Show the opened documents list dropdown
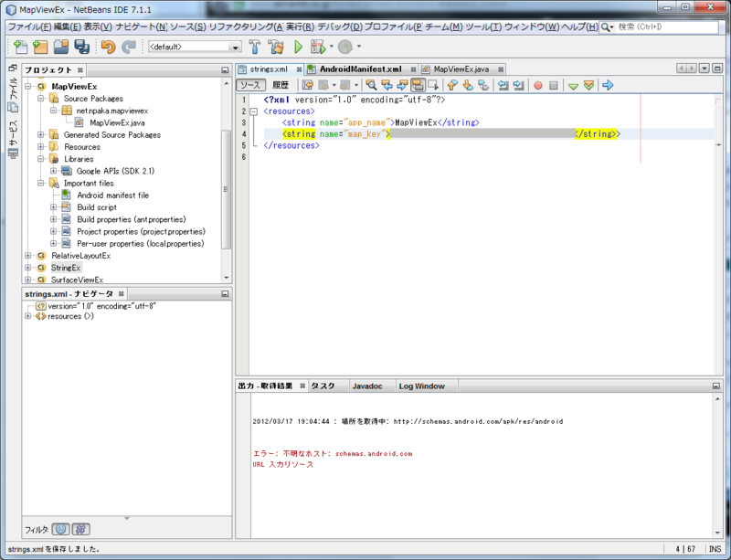The width and height of the screenshot is (731, 560). [704, 69]
